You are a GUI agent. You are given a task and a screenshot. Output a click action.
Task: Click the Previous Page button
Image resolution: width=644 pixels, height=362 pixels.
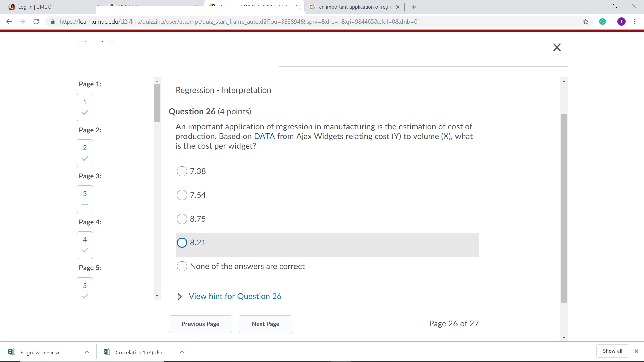(x=200, y=323)
